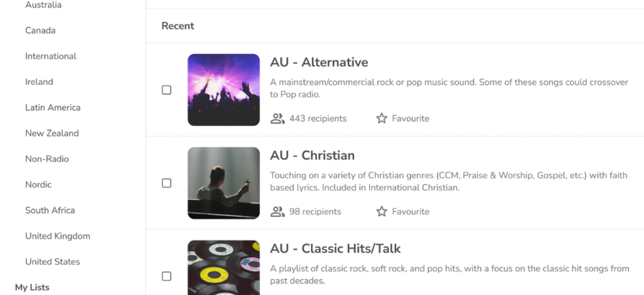Select Latin America in sidebar
Screen dimensions: 644x295
click(x=53, y=108)
